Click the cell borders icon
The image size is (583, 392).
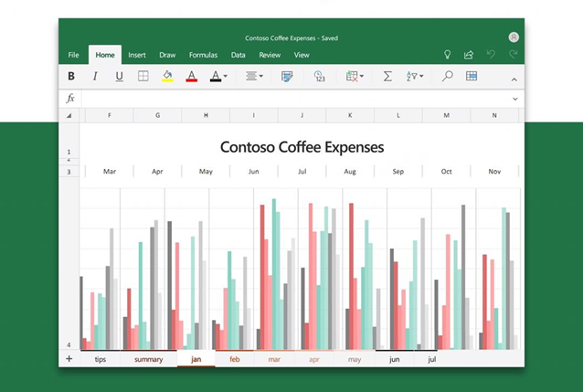[143, 77]
